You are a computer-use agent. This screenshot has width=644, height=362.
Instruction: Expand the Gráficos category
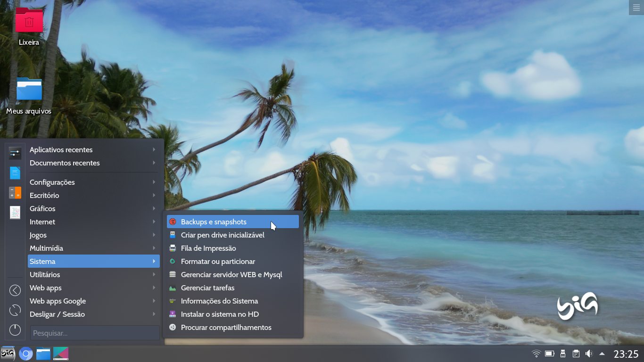[94, 208]
